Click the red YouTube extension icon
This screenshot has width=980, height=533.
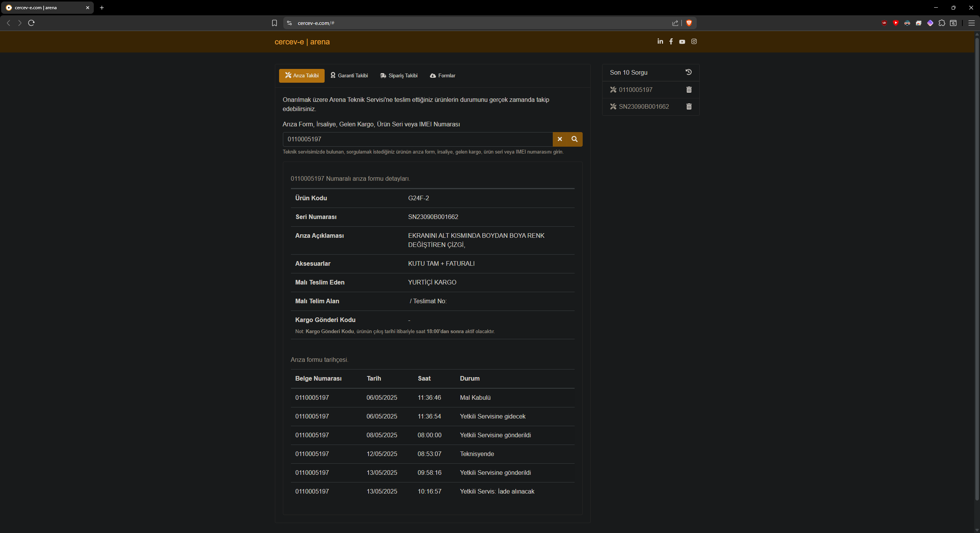[896, 23]
